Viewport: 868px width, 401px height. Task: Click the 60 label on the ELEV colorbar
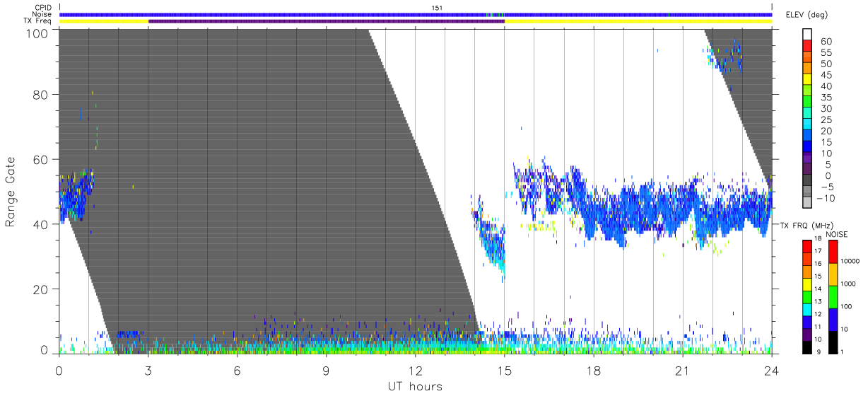coord(825,42)
